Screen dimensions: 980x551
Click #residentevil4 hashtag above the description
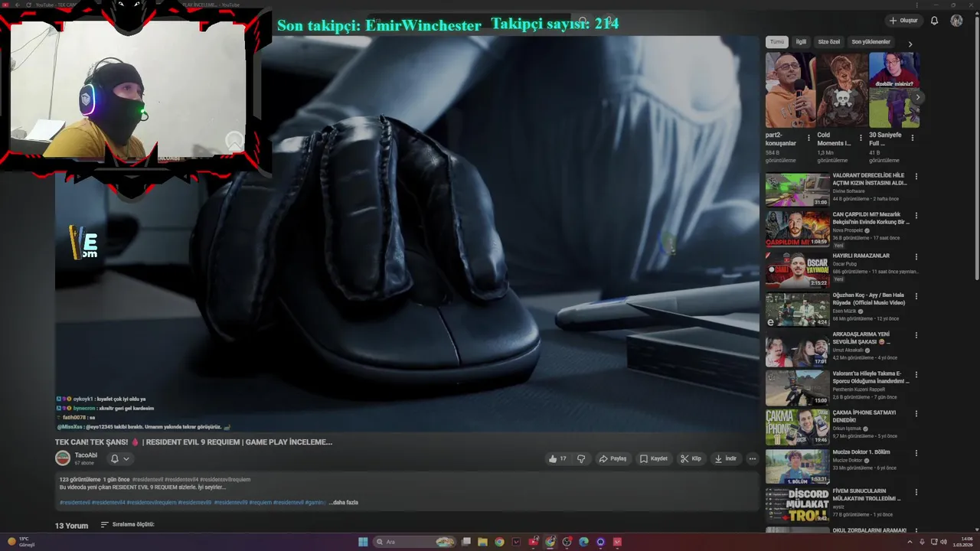click(183, 480)
